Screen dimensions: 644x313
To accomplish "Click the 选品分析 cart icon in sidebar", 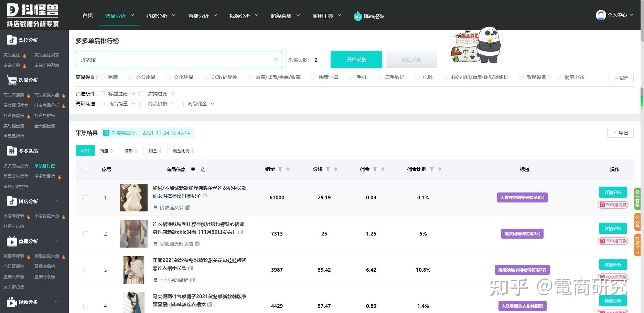I will coord(12,80).
